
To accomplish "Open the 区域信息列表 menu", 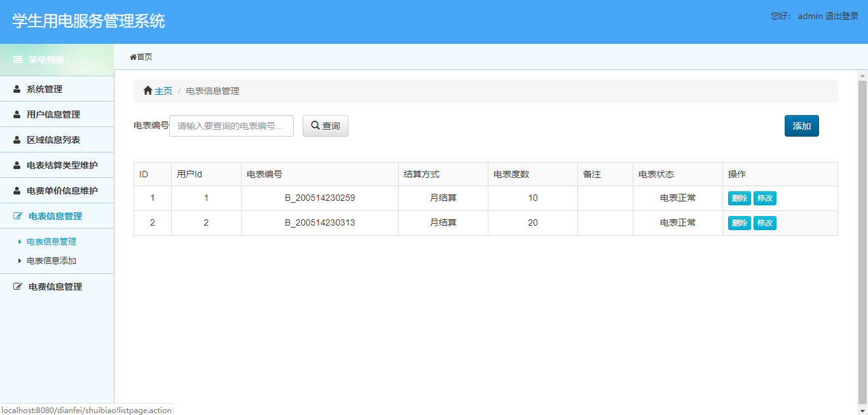I will coord(57,140).
